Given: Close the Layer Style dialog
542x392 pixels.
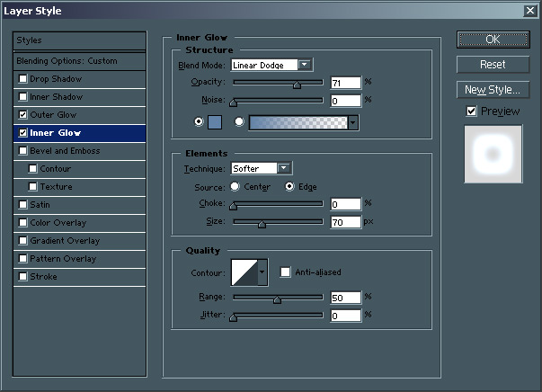Looking at the screenshot, I should (x=530, y=11).
